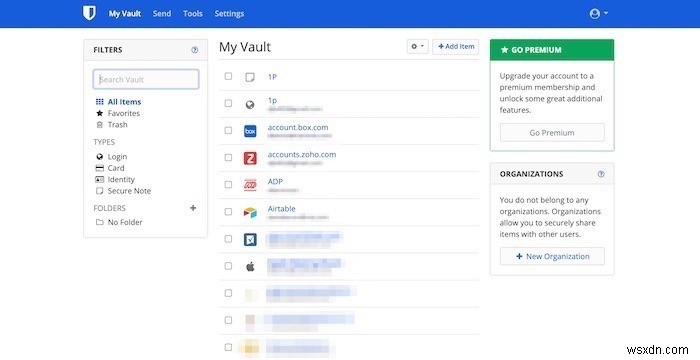The width and height of the screenshot is (700, 360).
Task: Click the Add Item button
Action: [x=455, y=46]
